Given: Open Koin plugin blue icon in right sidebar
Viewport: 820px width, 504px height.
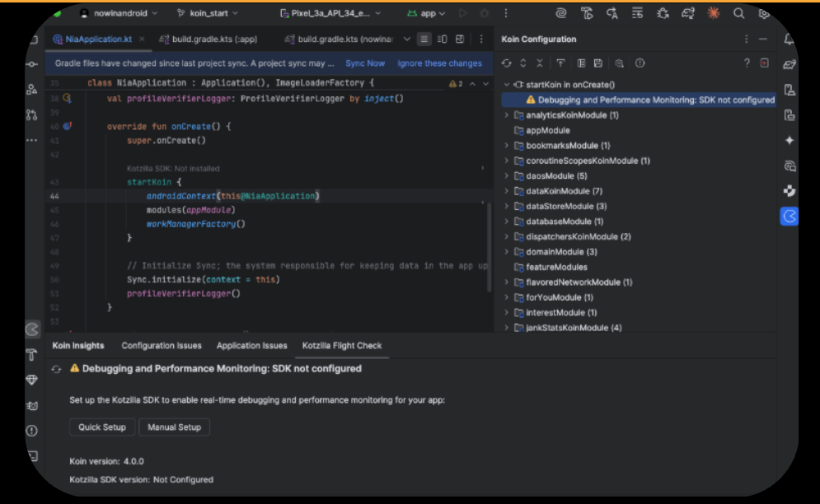Looking at the screenshot, I should [x=790, y=217].
